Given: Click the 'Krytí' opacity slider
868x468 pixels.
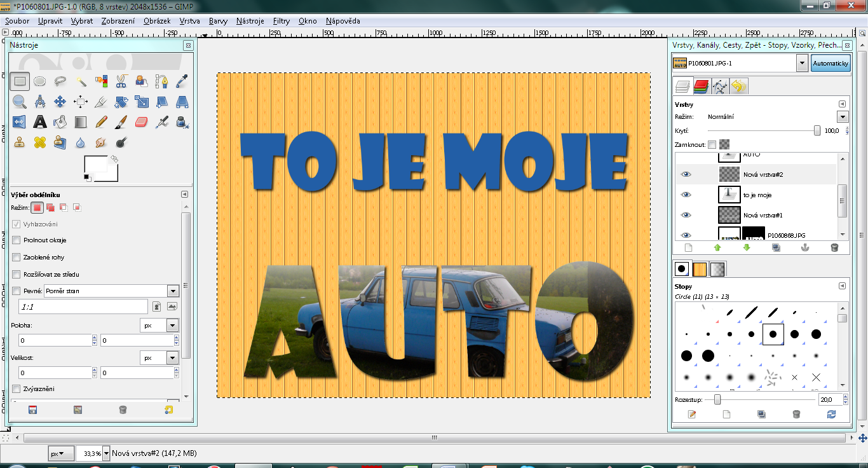Looking at the screenshot, I should [x=763, y=130].
